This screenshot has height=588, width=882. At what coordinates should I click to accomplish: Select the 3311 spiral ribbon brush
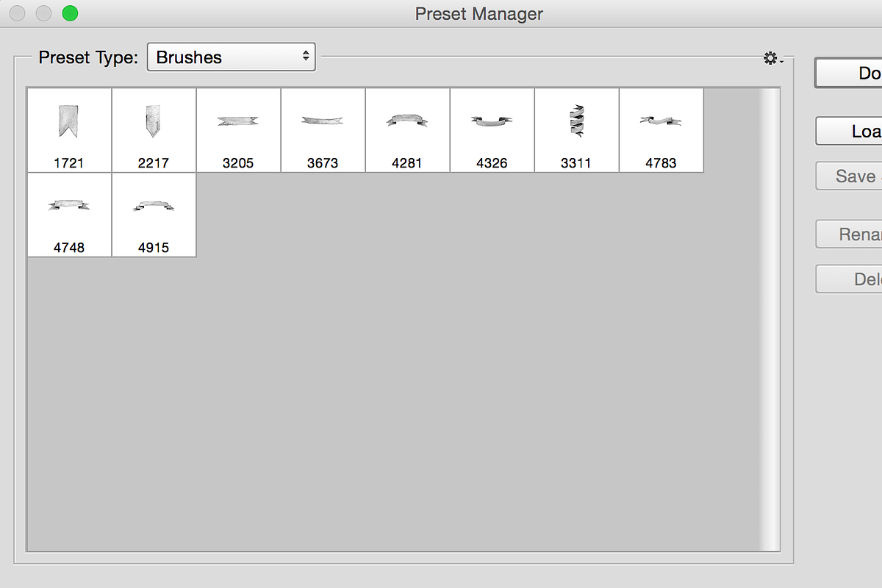click(576, 130)
